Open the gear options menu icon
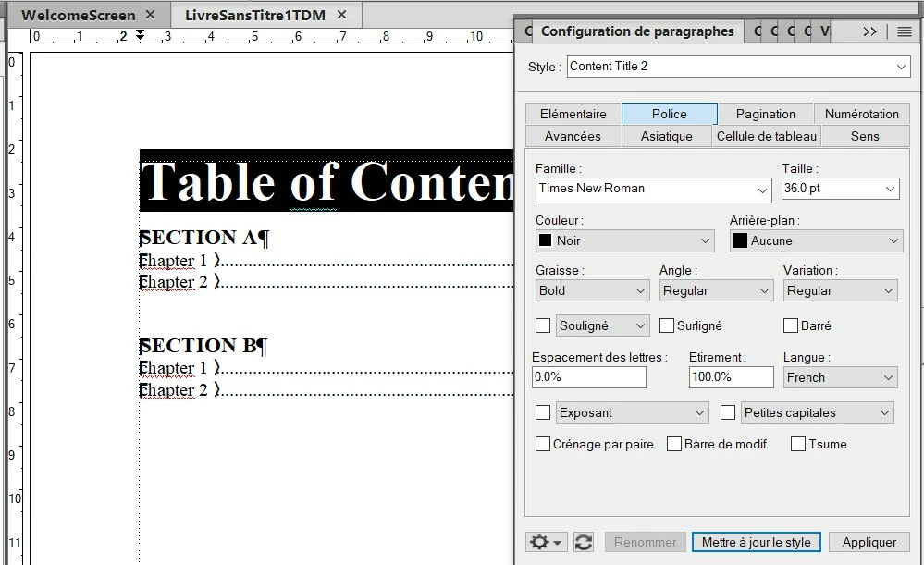Image resolution: width=924 pixels, height=565 pixels. [x=546, y=542]
